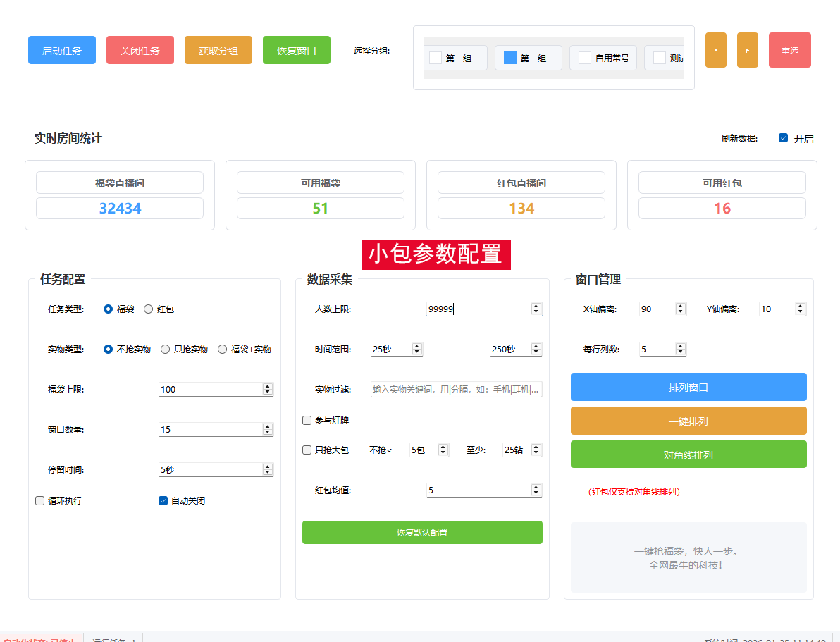Select 不抢实物 radio option

click(109, 350)
